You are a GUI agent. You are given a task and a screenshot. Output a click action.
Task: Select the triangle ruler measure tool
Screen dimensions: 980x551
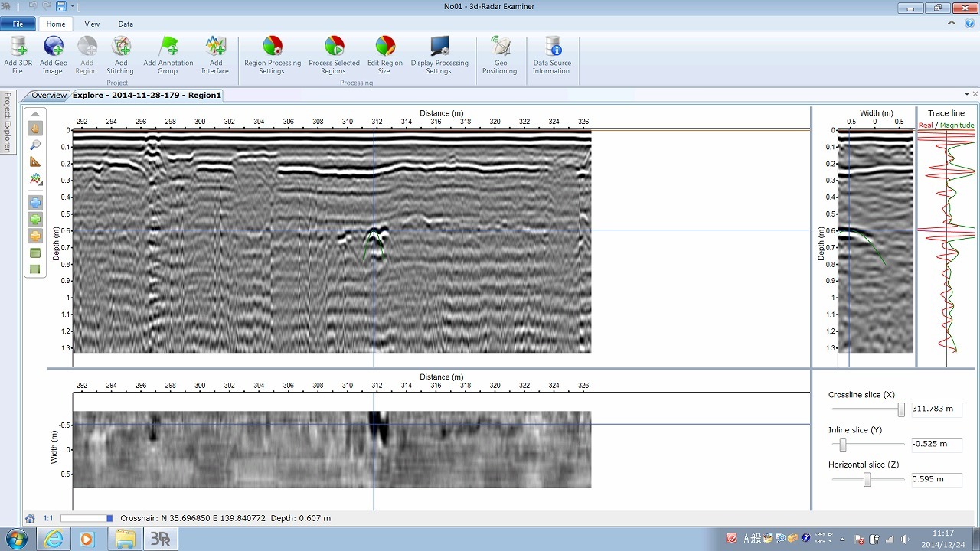(35, 162)
